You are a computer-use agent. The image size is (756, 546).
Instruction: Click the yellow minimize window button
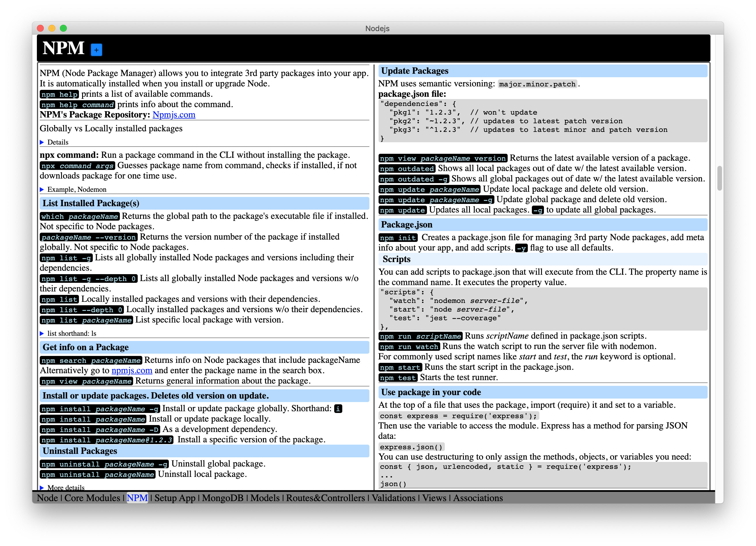[x=52, y=28]
